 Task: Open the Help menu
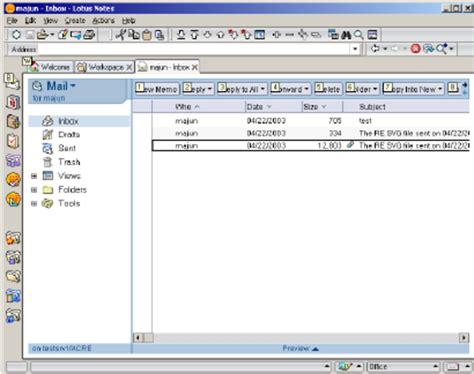point(128,21)
